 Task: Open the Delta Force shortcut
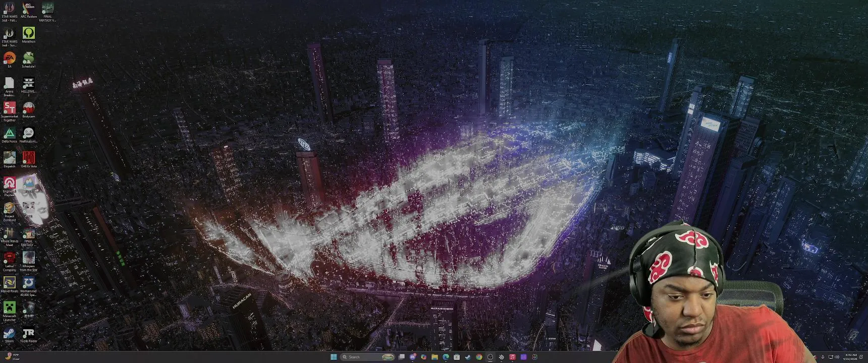click(9, 135)
